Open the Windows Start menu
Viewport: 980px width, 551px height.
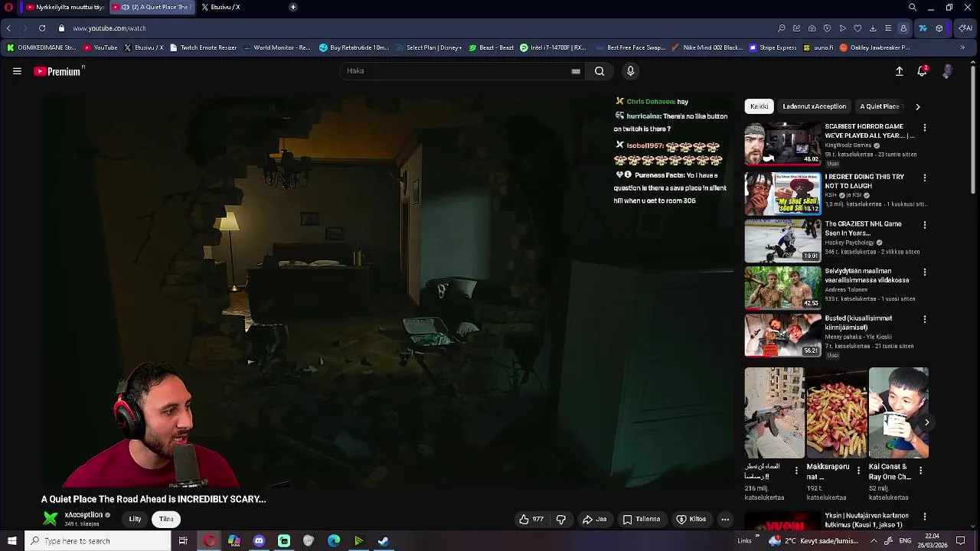(x=11, y=541)
